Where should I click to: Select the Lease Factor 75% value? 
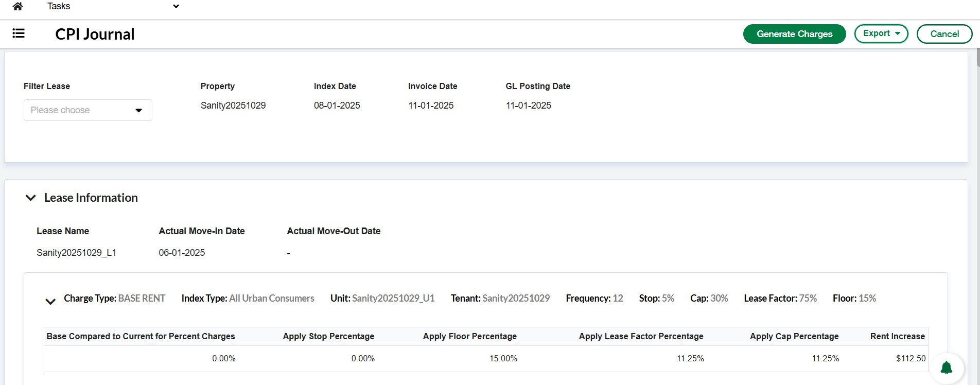[x=808, y=299]
